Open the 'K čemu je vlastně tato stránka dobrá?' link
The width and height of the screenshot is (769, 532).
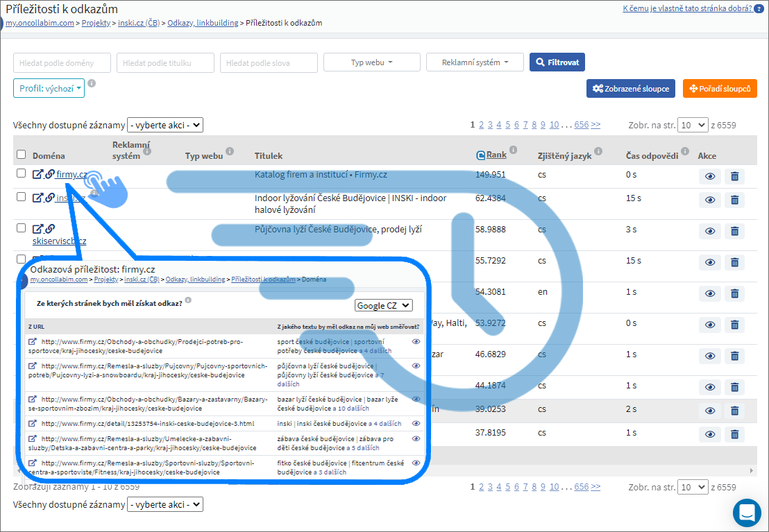tap(687, 8)
